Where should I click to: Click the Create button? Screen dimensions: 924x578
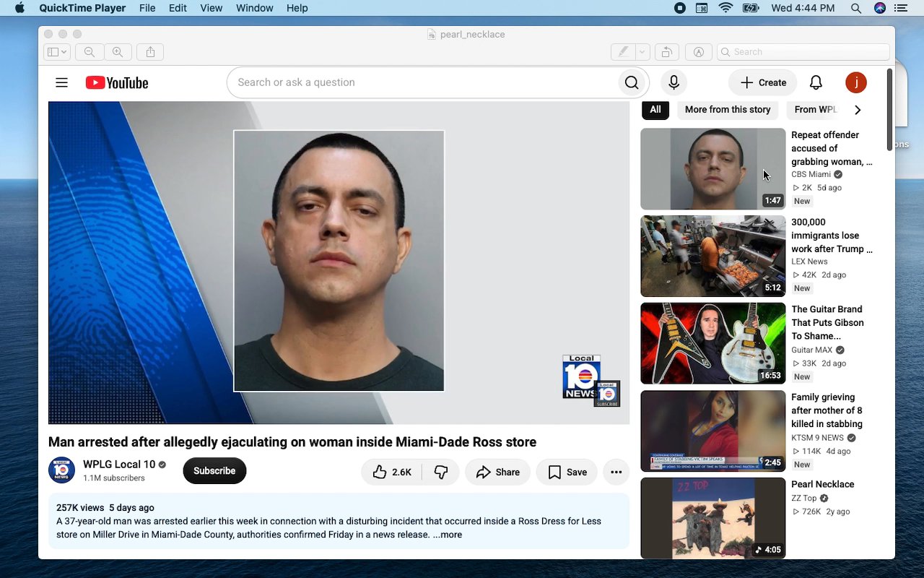tap(762, 82)
